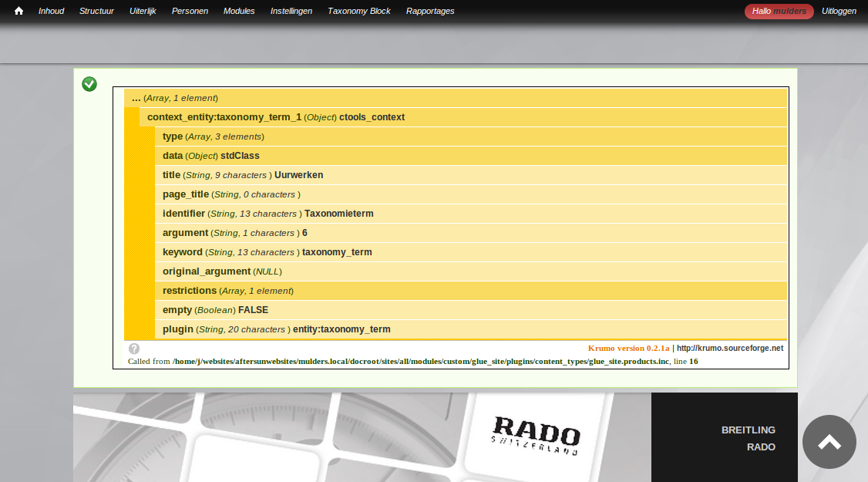Collapse the root Array, 1 element node
868x482 pixels.
pos(456,98)
